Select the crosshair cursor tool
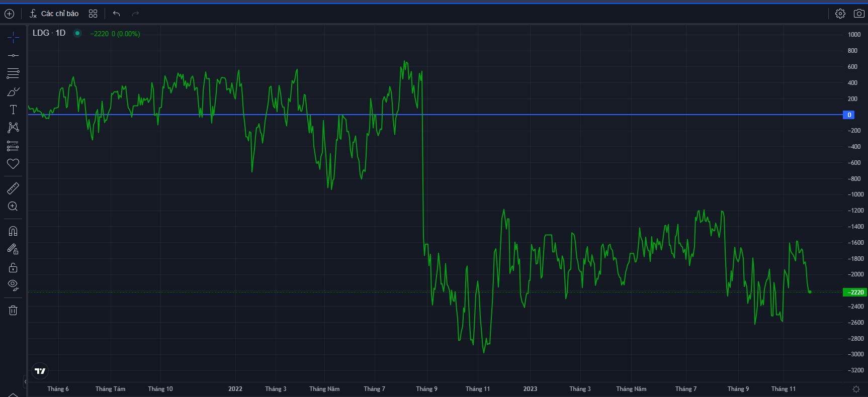This screenshot has height=397, width=868. click(13, 37)
